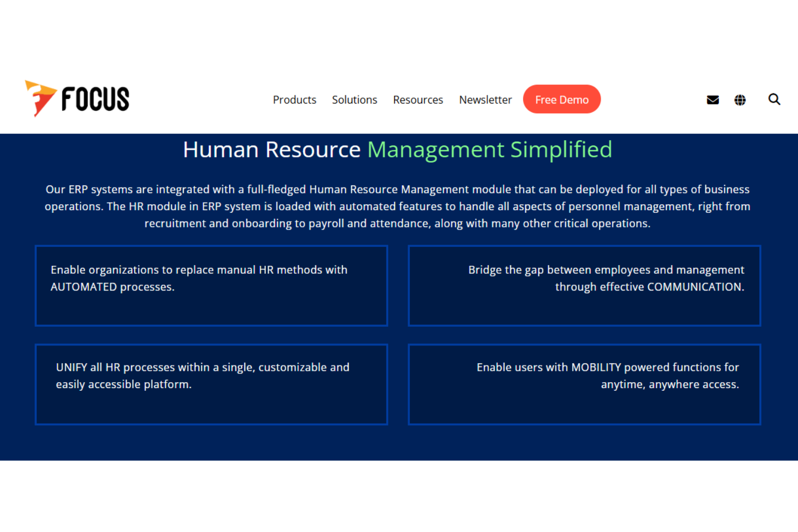Click inside the dark blue hero banner

click(x=399, y=447)
